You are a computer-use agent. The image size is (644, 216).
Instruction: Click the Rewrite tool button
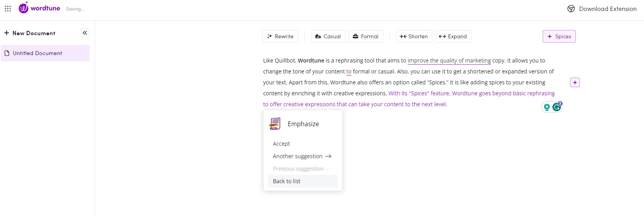point(280,36)
